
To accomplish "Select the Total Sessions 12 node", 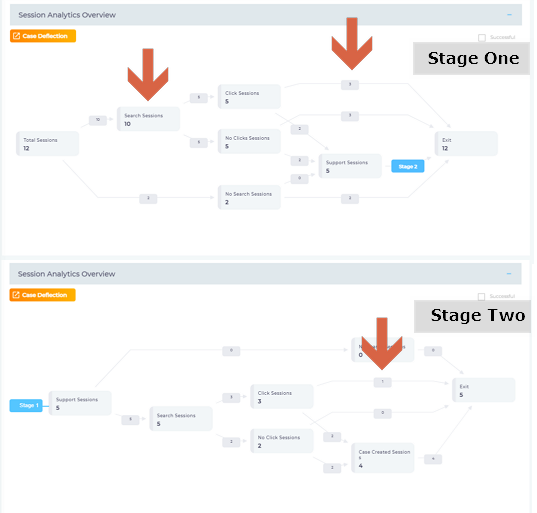I will 48,143.
